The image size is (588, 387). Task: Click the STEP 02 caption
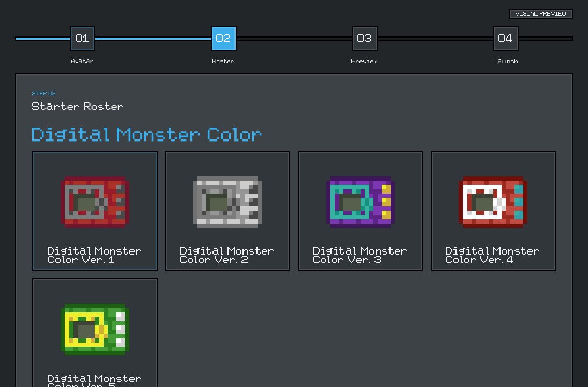tap(43, 93)
